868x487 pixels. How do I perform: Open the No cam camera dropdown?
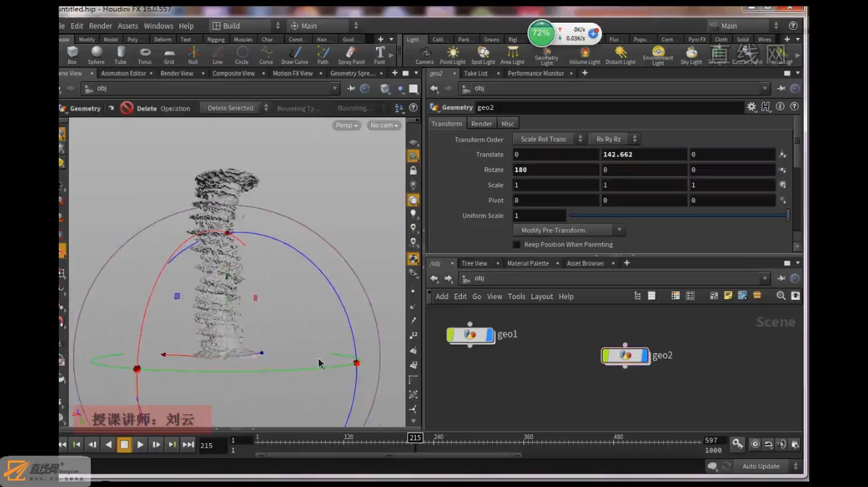coord(384,125)
